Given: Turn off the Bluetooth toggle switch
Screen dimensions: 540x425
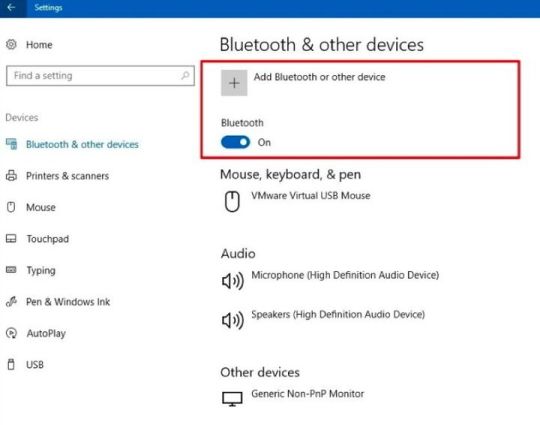Looking at the screenshot, I should pos(235,142).
